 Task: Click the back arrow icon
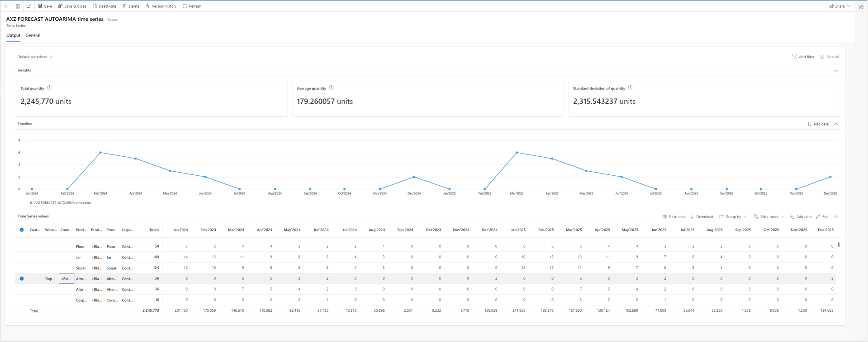click(6, 6)
